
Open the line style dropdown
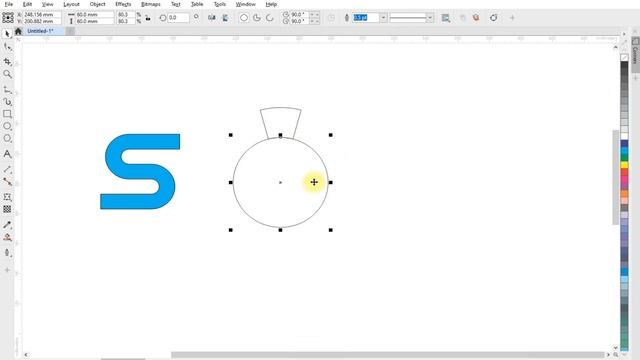click(x=430, y=18)
